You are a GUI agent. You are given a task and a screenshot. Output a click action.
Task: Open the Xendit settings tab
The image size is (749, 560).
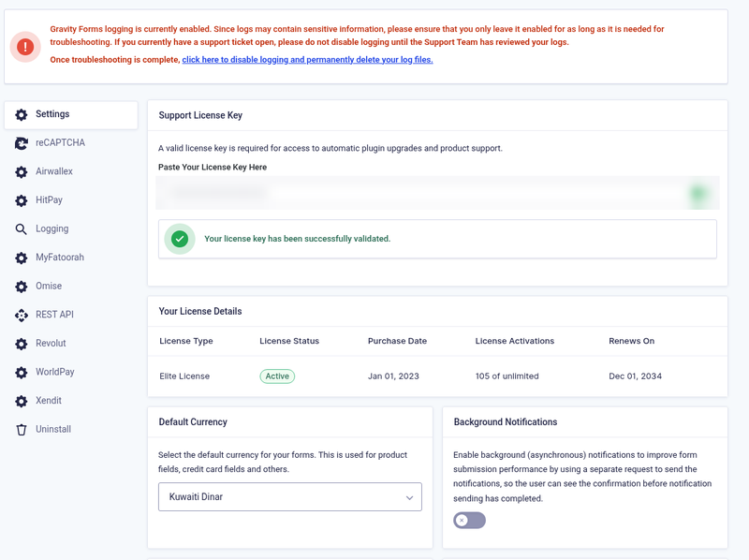click(x=49, y=401)
